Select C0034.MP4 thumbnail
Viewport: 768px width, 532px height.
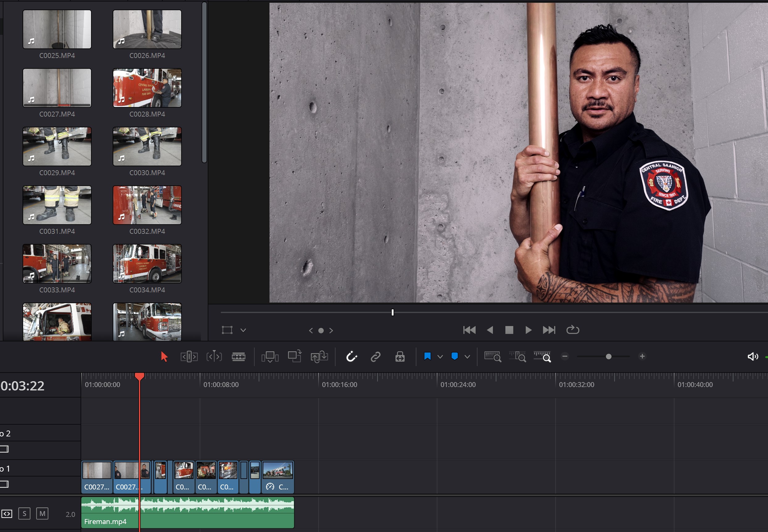tap(147, 264)
